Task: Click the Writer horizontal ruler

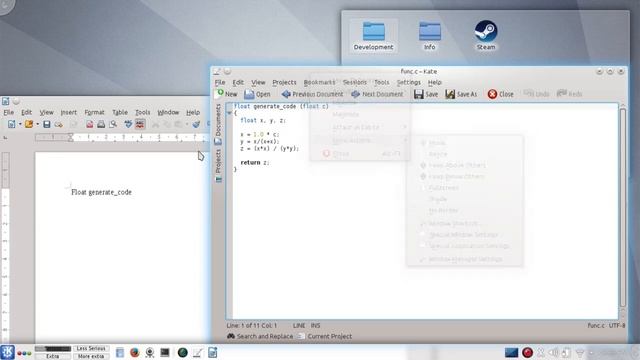Action: (122, 138)
